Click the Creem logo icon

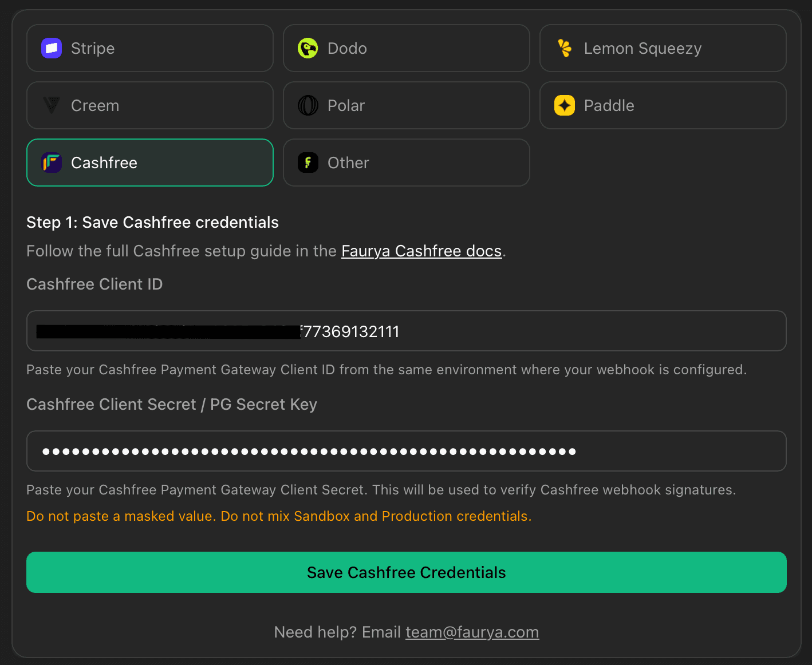pyautogui.click(x=52, y=105)
